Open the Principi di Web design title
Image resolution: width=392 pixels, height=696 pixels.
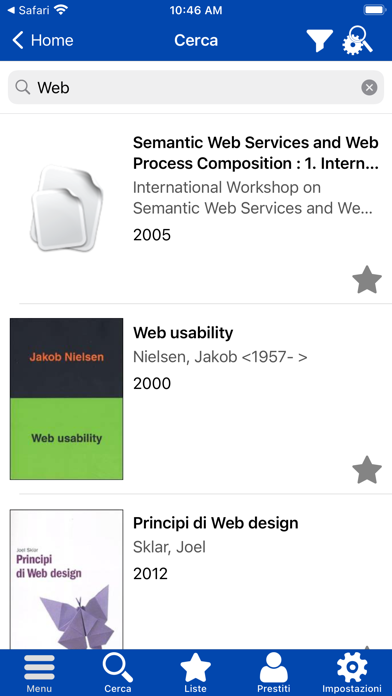pyautogui.click(x=216, y=523)
